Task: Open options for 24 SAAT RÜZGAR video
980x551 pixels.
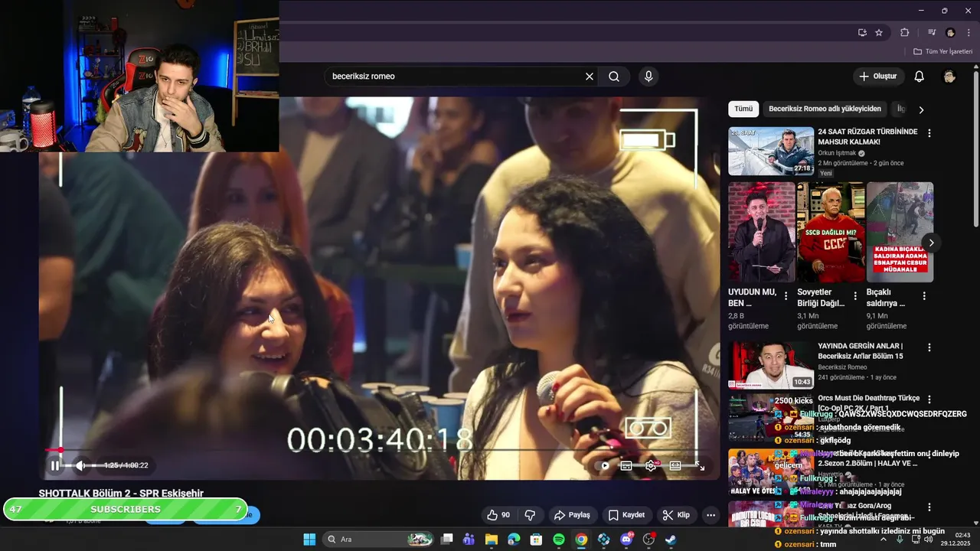Action: 929,133
